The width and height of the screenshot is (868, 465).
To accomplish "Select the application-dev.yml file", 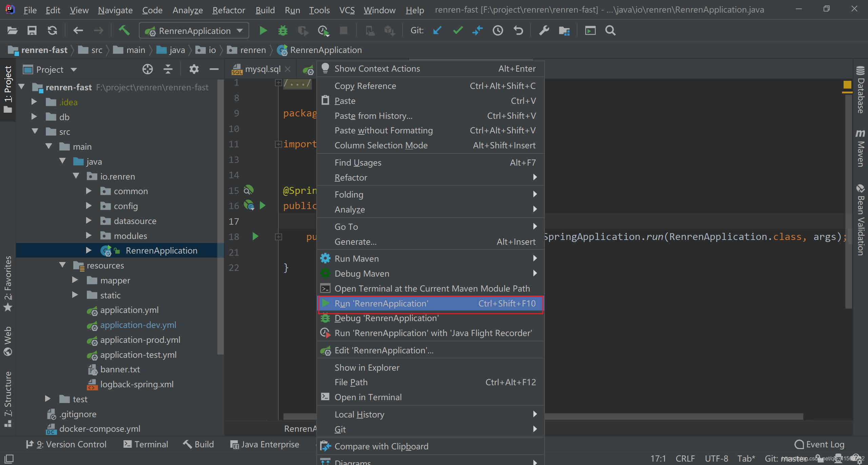I will tap(138, 325).
